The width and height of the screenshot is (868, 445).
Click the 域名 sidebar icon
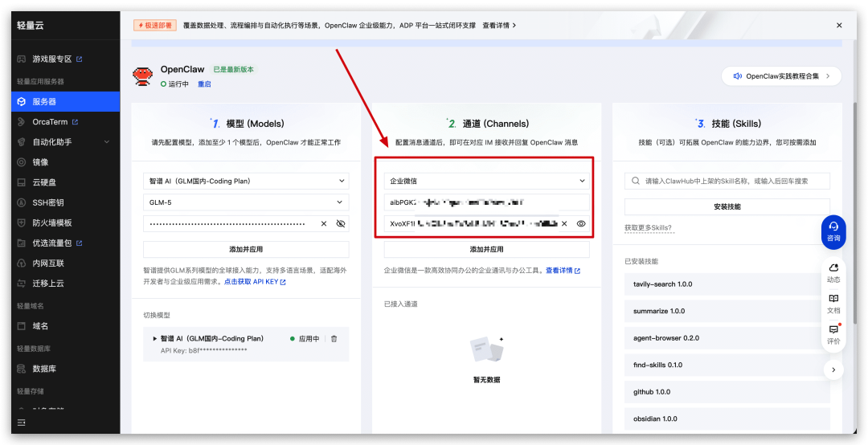tap(22, 326)
